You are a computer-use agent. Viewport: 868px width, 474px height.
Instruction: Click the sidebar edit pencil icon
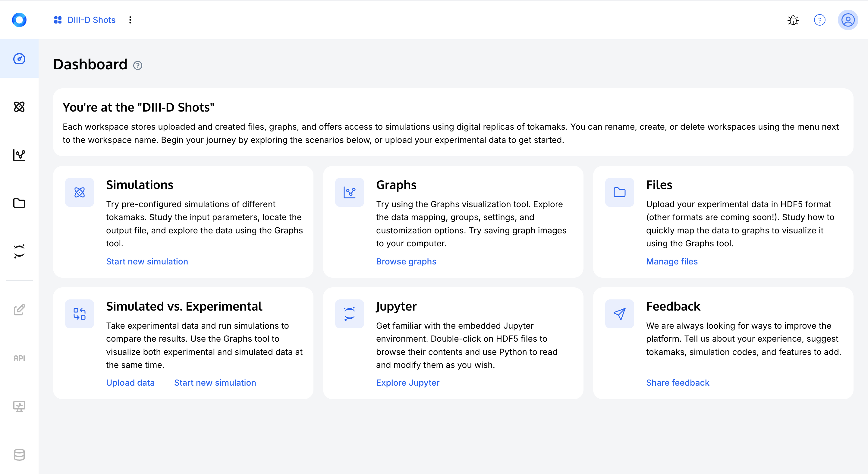(19, 310)
